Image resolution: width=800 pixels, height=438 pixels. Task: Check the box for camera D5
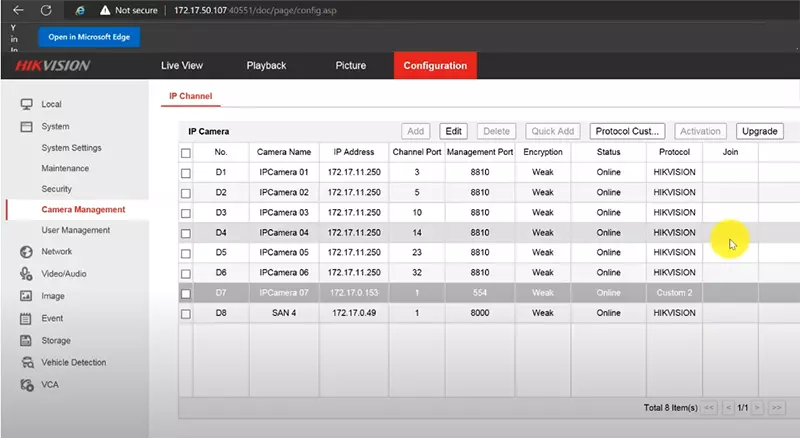tap(186, 253)
